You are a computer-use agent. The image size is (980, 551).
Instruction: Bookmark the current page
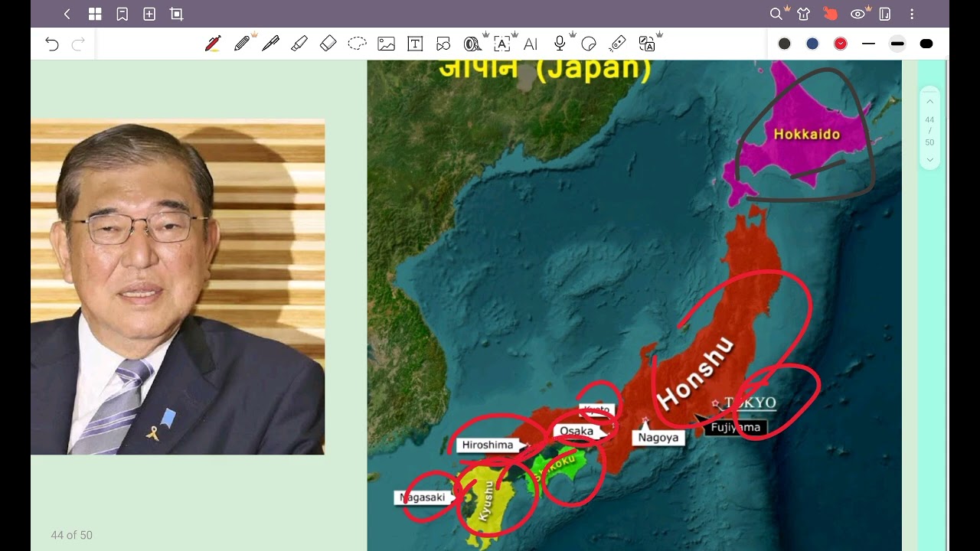(122, 14)
